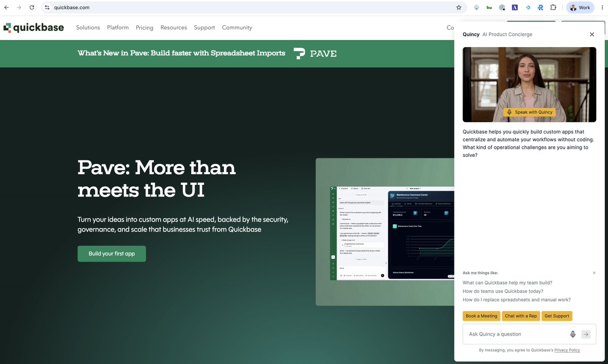The width and height of the screenshot is (608, 364).
Task: Click the Quickbase logo
Action: point(33,28)
